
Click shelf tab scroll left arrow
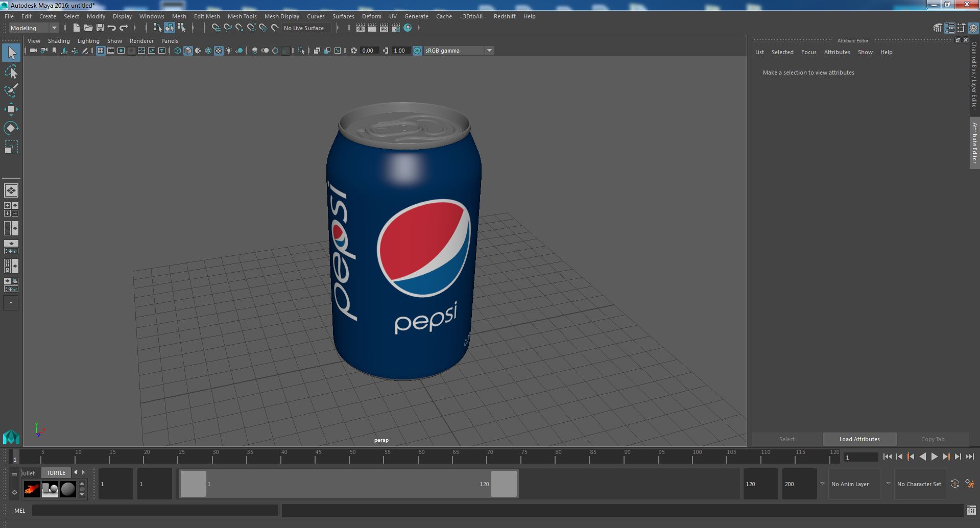coord(76,472)
